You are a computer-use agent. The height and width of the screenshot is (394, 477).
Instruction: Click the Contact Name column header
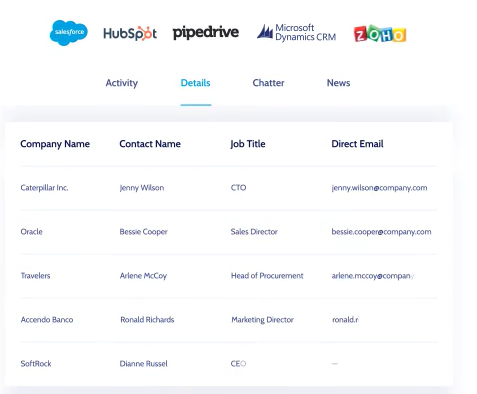(x=150, y=144)
